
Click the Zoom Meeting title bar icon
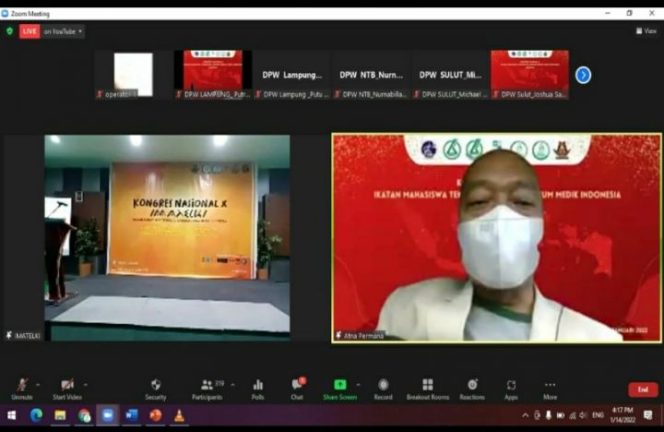coord(5,14)
